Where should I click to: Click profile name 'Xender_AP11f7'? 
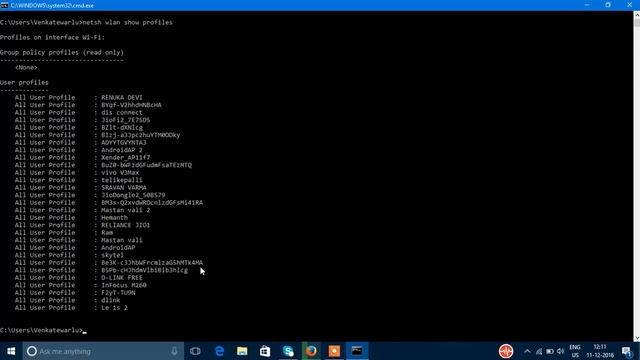[126, 158]
